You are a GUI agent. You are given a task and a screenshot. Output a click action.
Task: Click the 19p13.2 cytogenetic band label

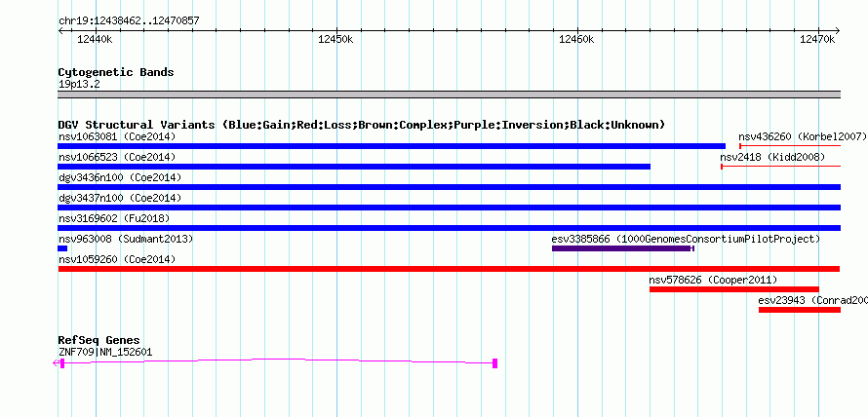[x=79, y=85]
